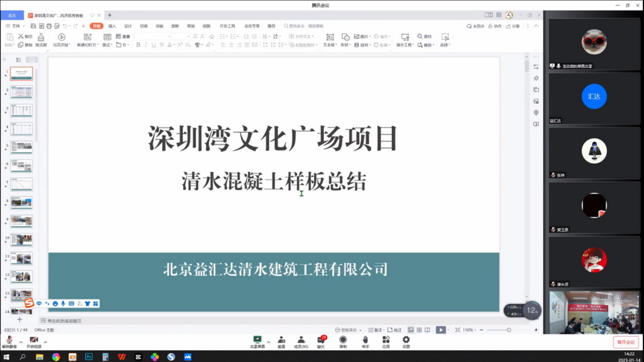Screen dimensions: 644x362
Task: Expand share screen options arrow
Action: point(269,342)
